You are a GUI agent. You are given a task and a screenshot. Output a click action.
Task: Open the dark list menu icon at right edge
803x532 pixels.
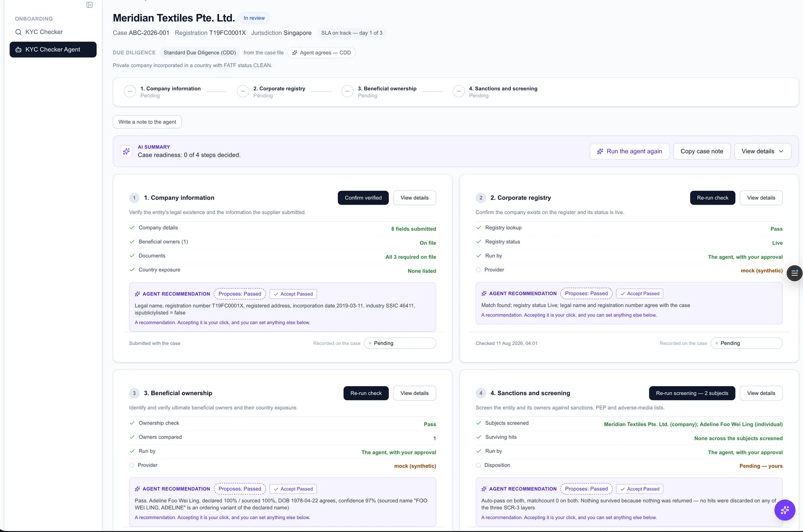tap(794, 273)
